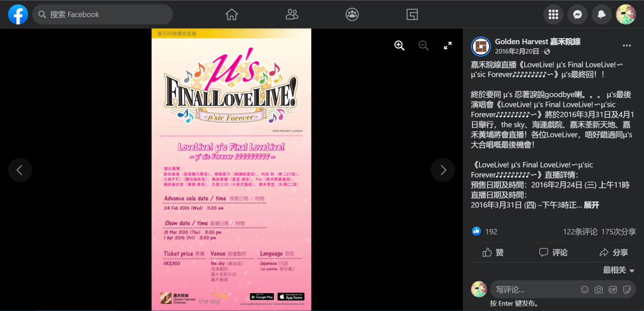The width and height of the screenshot is (644, 311).
Task: Open post options three-dot menu
Action: (627, 46)
